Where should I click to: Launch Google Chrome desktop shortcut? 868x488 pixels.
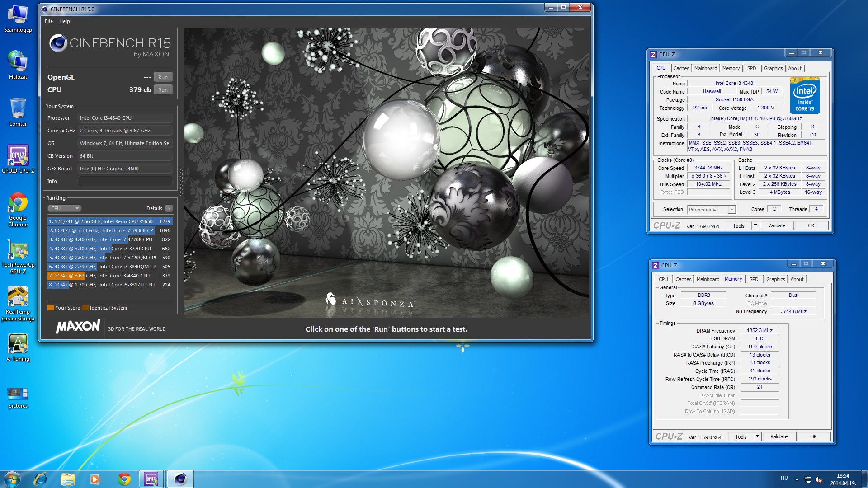(18, 210)
